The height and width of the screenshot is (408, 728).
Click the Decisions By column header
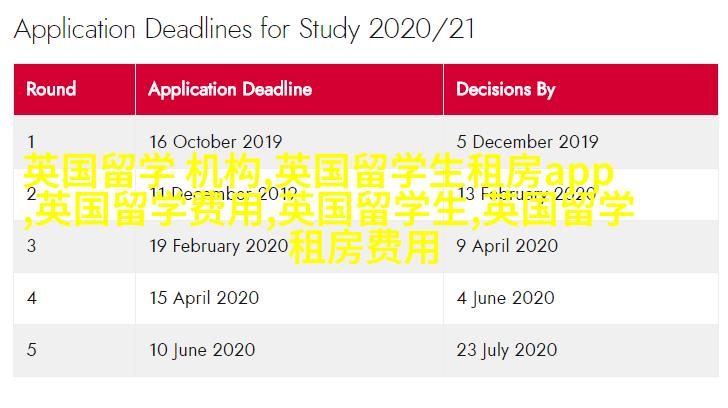tap(506, 89)
